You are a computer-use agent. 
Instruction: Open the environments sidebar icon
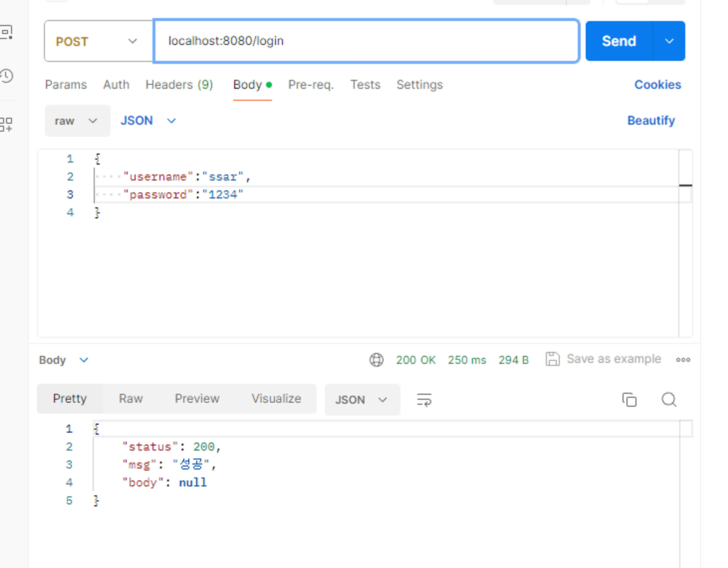pos(6,32)
